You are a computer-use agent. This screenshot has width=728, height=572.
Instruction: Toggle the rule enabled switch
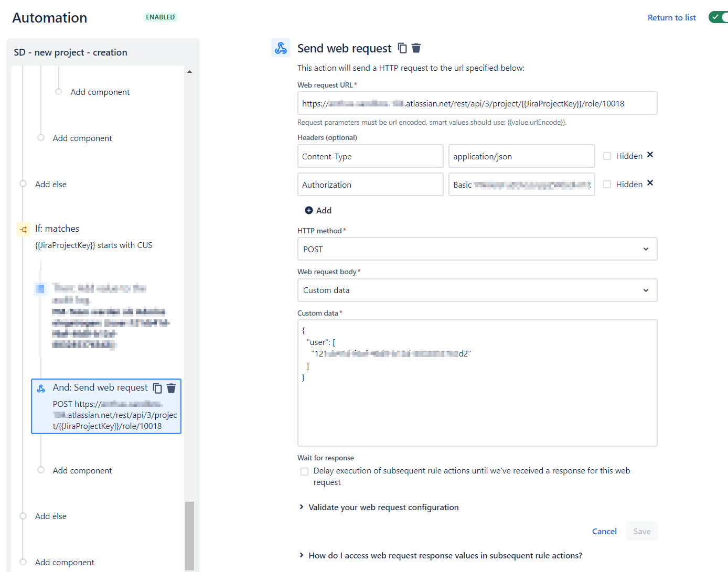coord(718,17)
